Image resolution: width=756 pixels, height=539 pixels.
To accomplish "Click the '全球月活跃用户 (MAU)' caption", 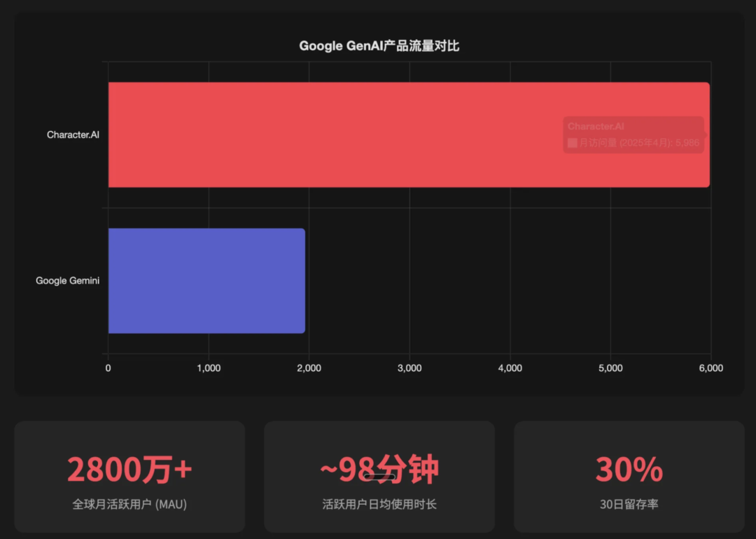I will [x=129, y=504].
